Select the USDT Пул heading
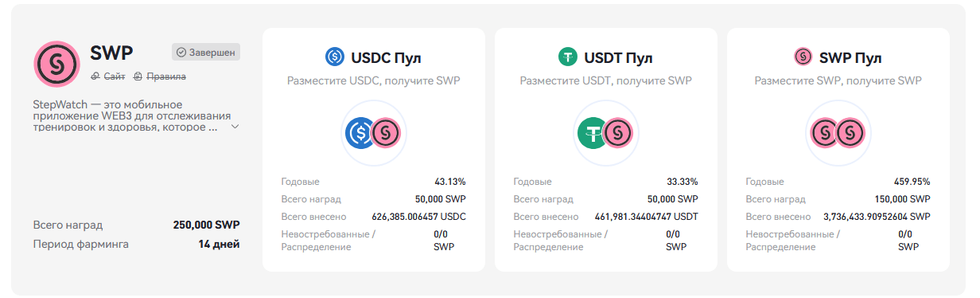 tap(618, 57)
